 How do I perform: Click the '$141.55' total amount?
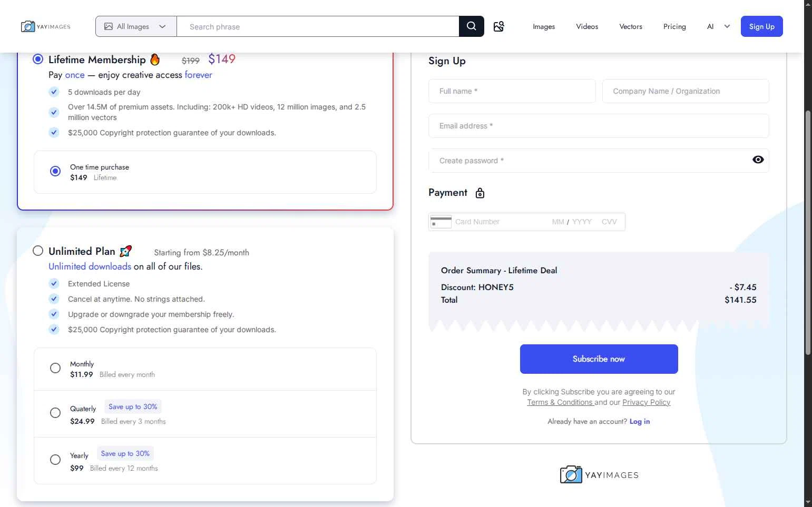(x=740, y=300)
